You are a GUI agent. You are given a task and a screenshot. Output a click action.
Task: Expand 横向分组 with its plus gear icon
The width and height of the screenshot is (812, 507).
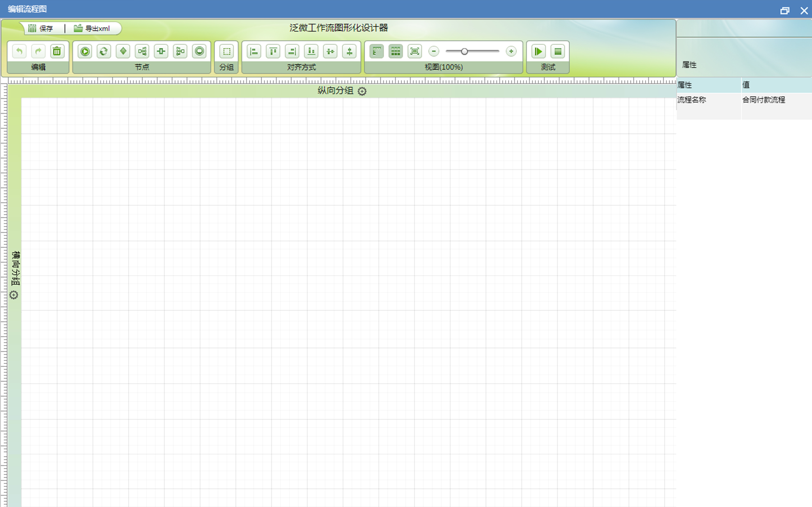14,295
